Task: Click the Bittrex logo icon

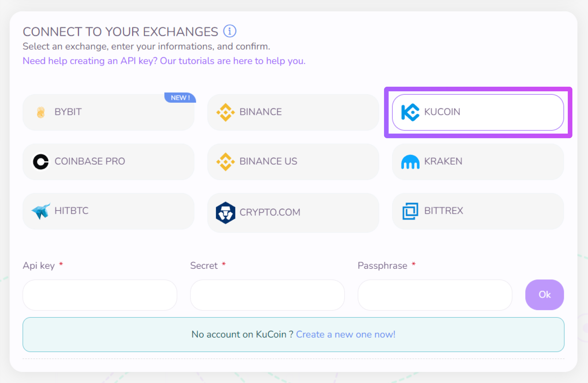Action: [410, 211]
